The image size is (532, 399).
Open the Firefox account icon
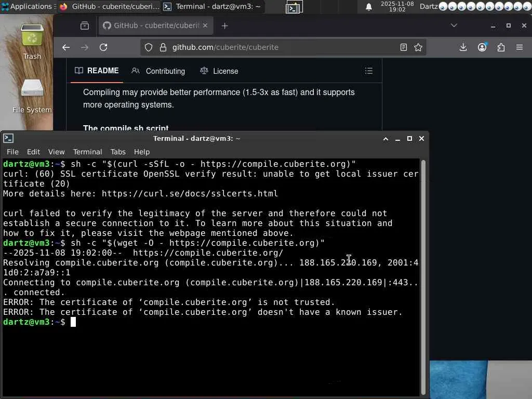pos(482,47)
